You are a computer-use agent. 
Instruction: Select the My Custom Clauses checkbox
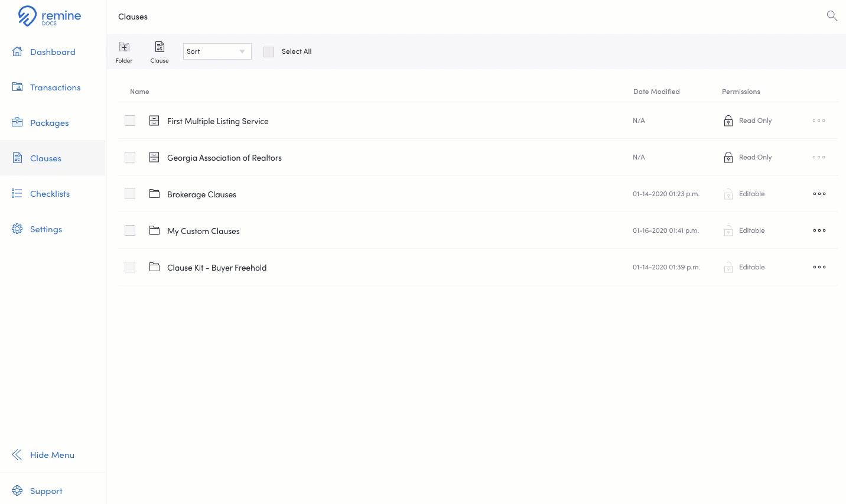130,230
